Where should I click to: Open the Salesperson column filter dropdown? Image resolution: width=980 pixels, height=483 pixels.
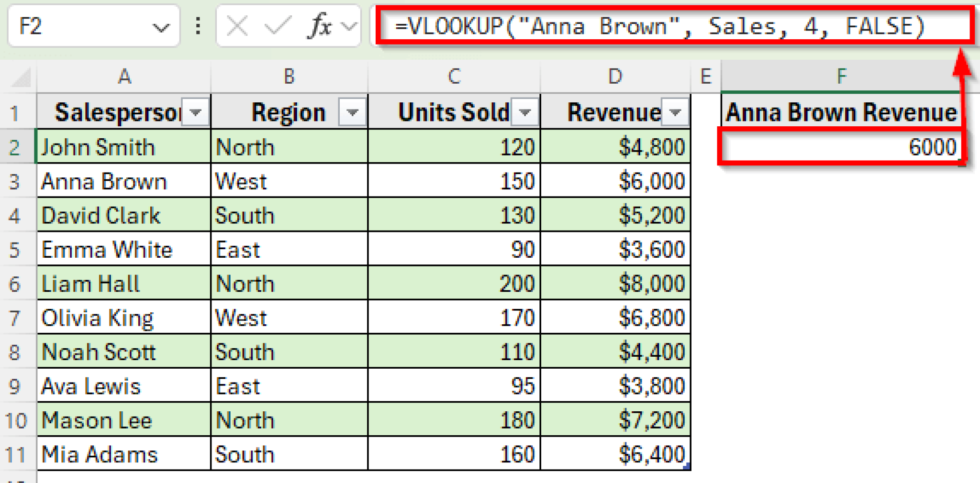(x=195, y=112)
